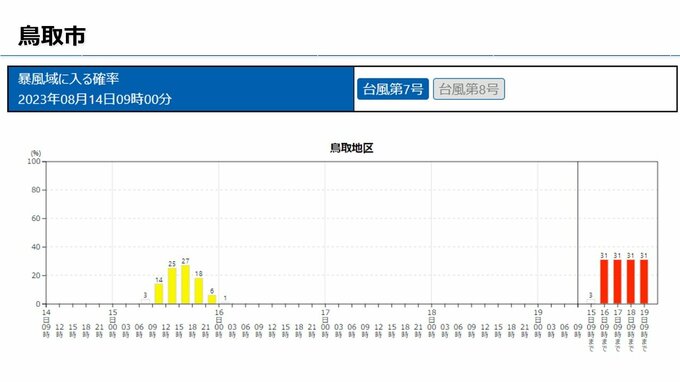Click the 16日00時 label on the time axis
This screenshot has width=680, height=382.
click(219, 323)
